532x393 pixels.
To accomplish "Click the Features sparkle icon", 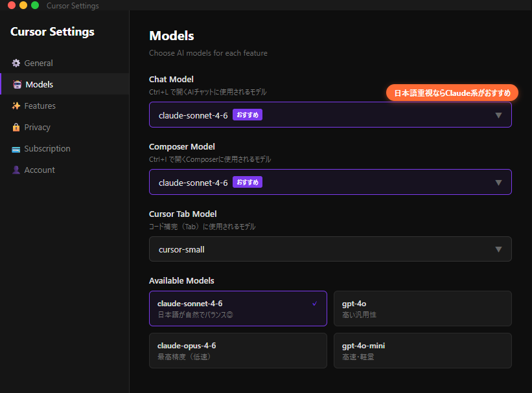I will (x=16, y=106).
